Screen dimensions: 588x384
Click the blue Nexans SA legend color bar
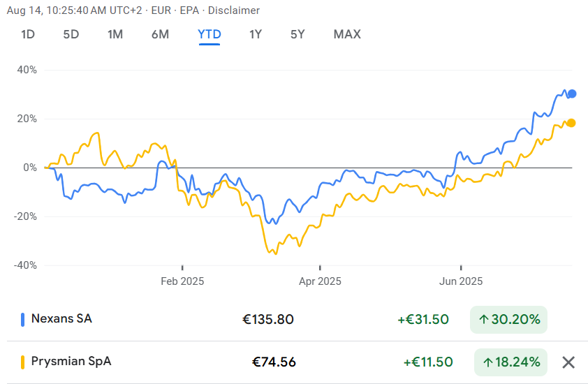coord(22,320)
